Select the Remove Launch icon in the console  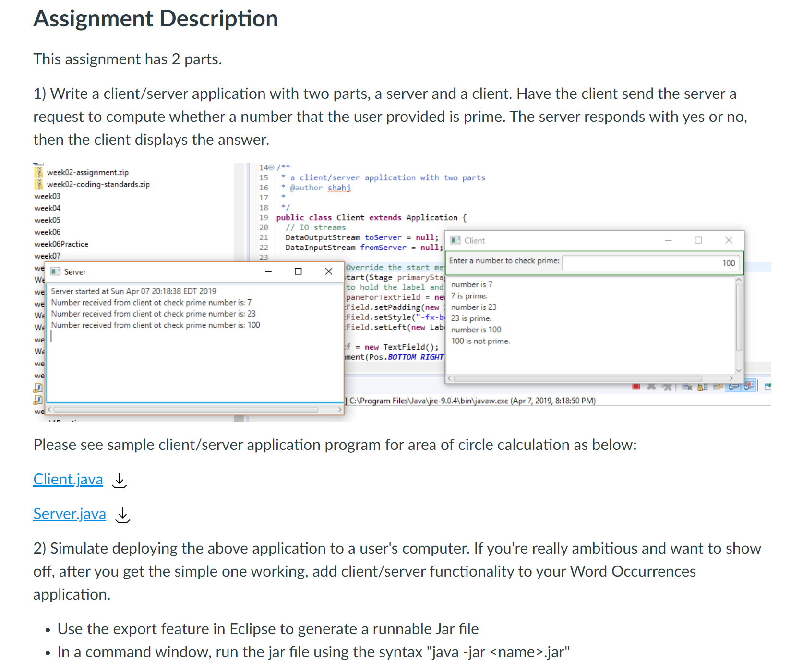click(x=651, y=387)
